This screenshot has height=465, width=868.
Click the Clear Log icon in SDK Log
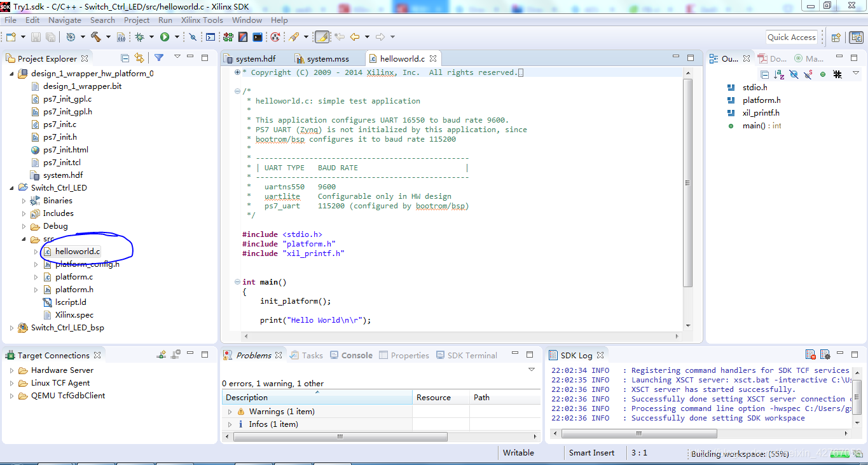[811, 355]
